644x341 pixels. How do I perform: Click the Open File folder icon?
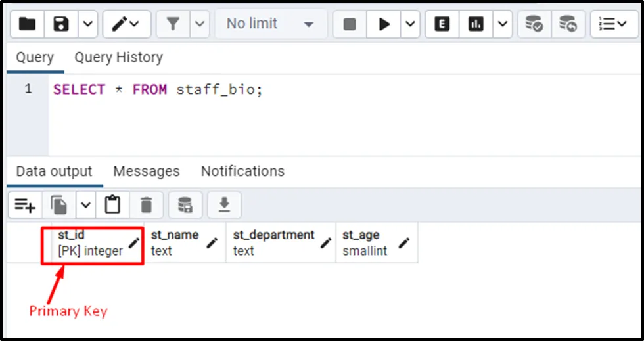pos(28,24)
